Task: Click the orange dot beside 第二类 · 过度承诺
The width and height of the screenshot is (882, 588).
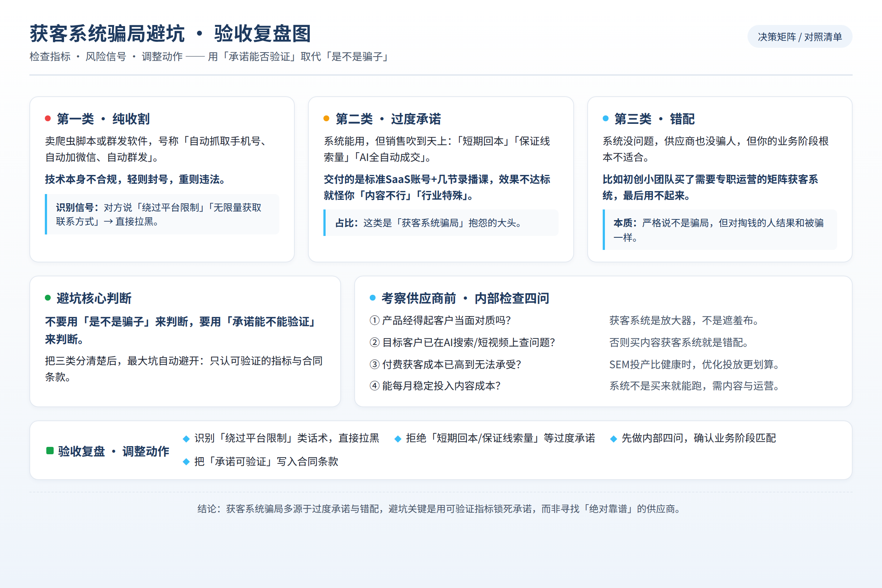Action: 326,118
